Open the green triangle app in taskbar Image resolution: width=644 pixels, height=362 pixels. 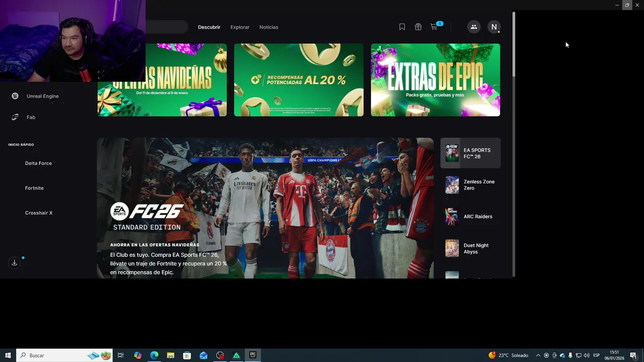(x=236, y=355)
